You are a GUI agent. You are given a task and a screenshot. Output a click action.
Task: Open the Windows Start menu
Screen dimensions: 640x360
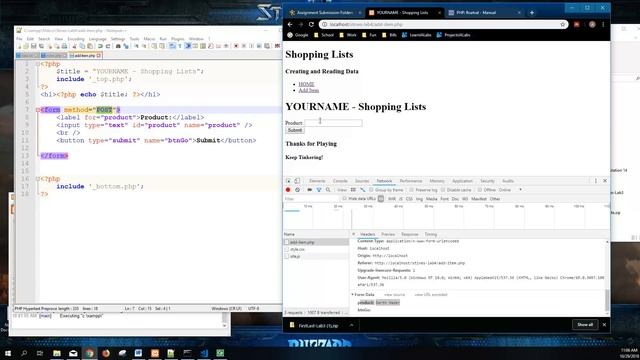8,353
